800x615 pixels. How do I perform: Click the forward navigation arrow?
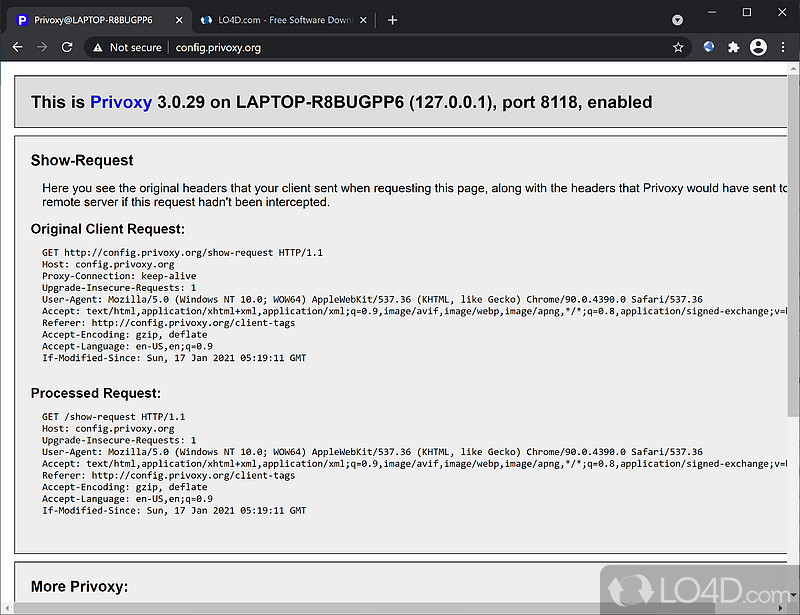coord(42,47)
